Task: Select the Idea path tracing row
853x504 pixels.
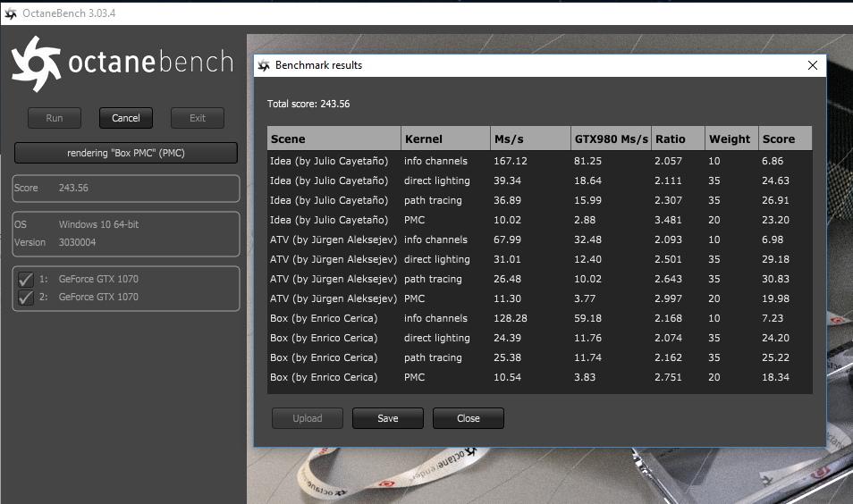Action: coord(540,200)
